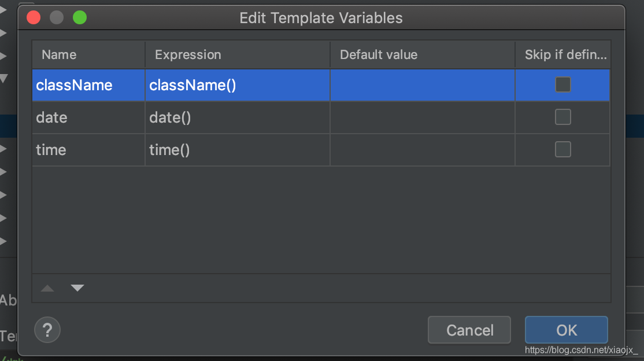Open the date() expression cell
Image resolution: width=644 pixels, height=361 pixels.
coord(238,117)
